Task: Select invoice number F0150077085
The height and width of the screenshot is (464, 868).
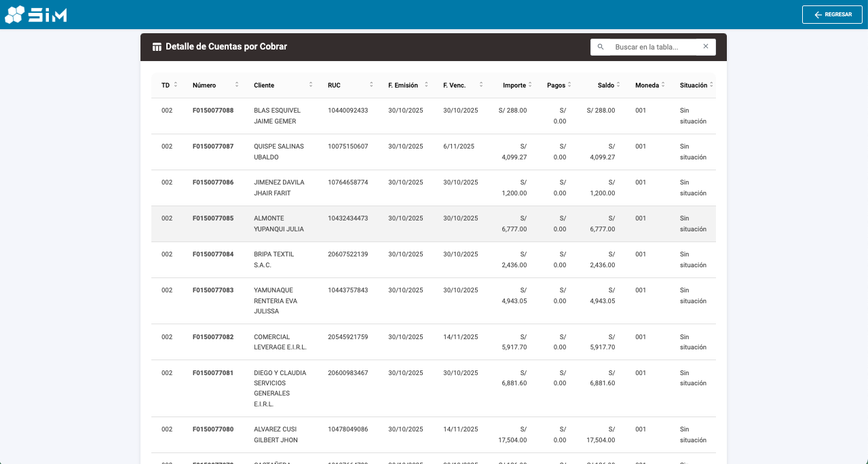Action: click(213, 218)
